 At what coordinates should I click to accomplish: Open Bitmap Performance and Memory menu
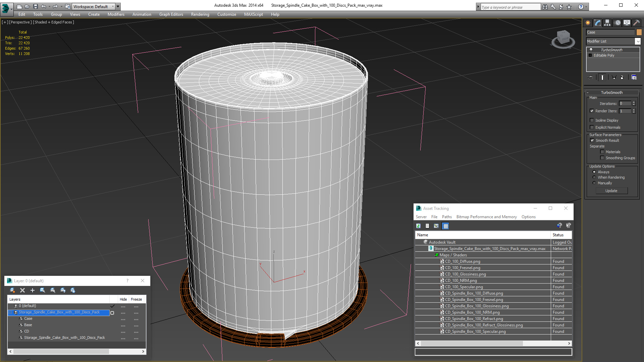point(486,217)
